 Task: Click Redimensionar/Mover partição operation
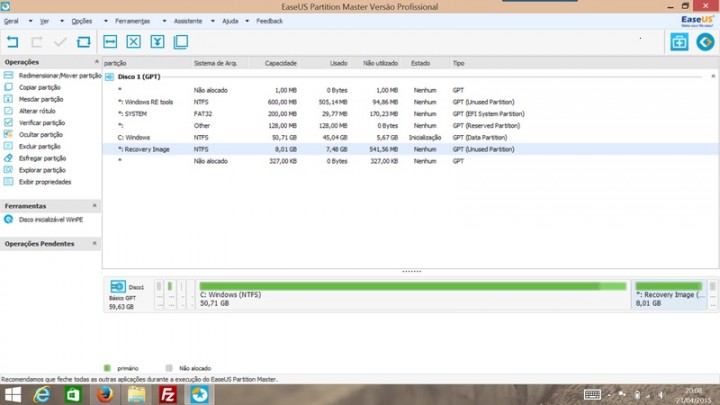tap(60, 75)
